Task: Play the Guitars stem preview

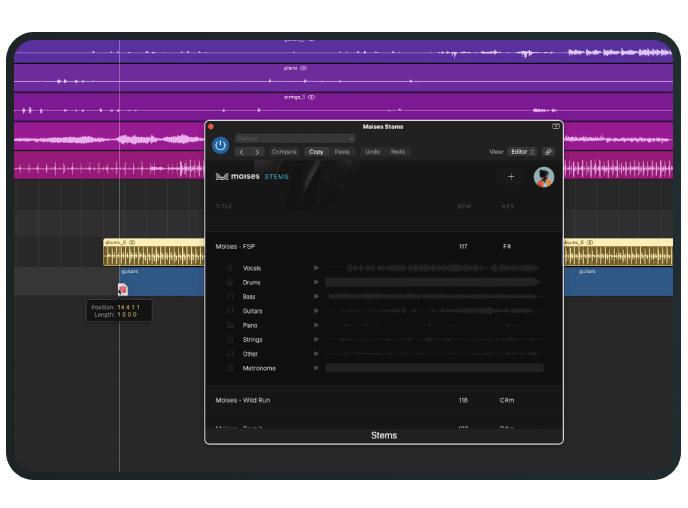Action: pos(316,311)
